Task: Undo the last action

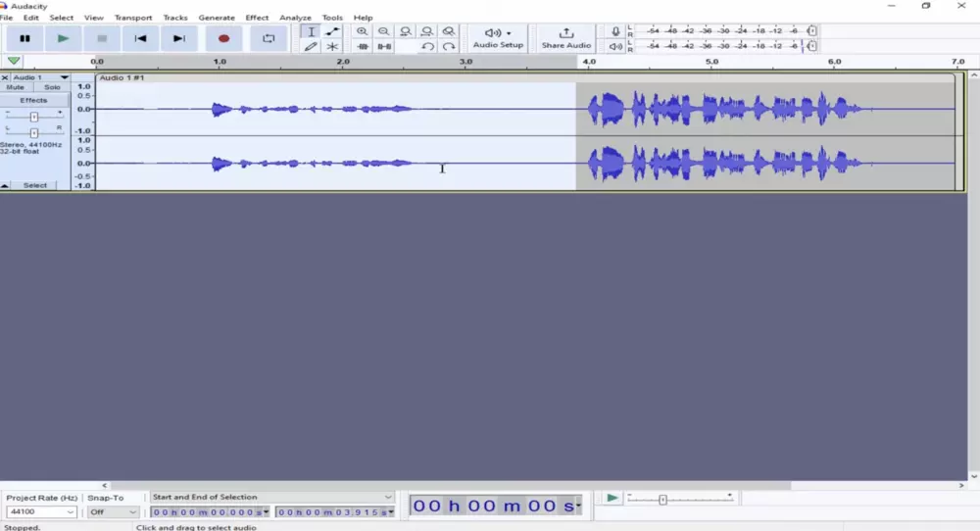Action: click(427, 46)
